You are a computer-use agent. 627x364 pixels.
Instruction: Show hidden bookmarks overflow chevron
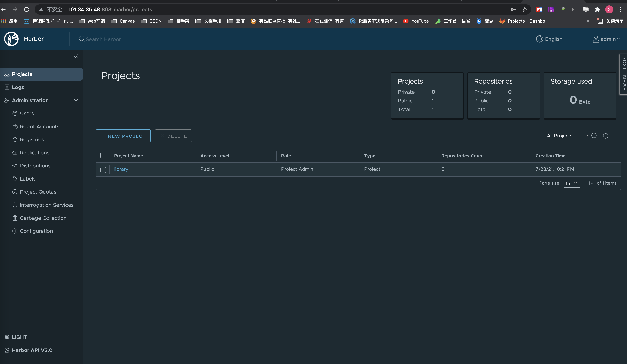tap(588, 21)
